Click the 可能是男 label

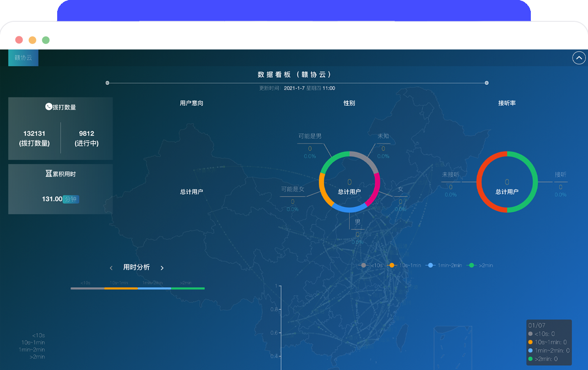pos(310,136)
